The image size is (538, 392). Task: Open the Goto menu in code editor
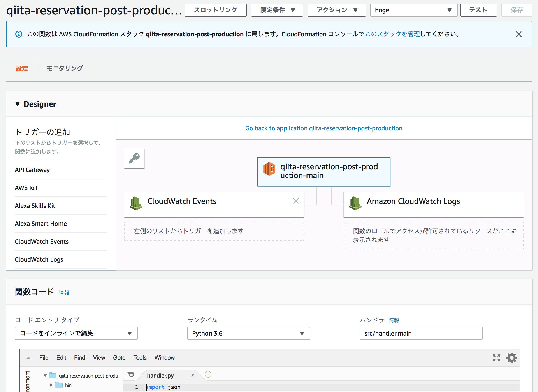point(119,358)
